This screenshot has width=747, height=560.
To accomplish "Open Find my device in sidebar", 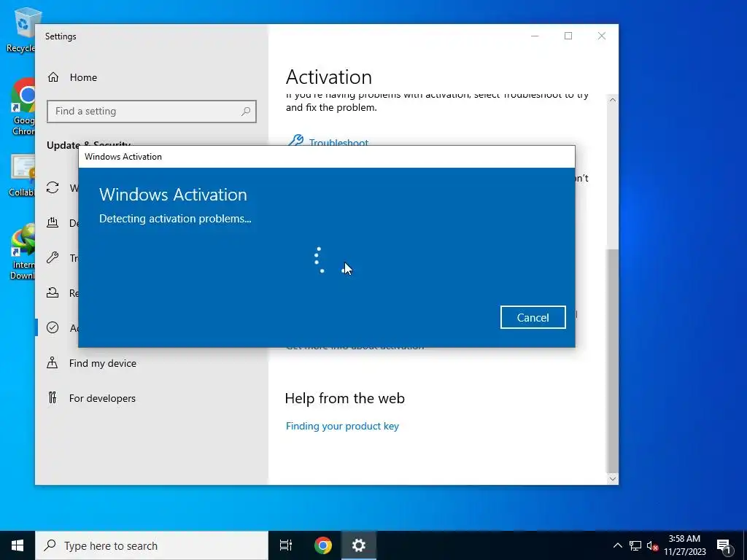I will [152, 363].
